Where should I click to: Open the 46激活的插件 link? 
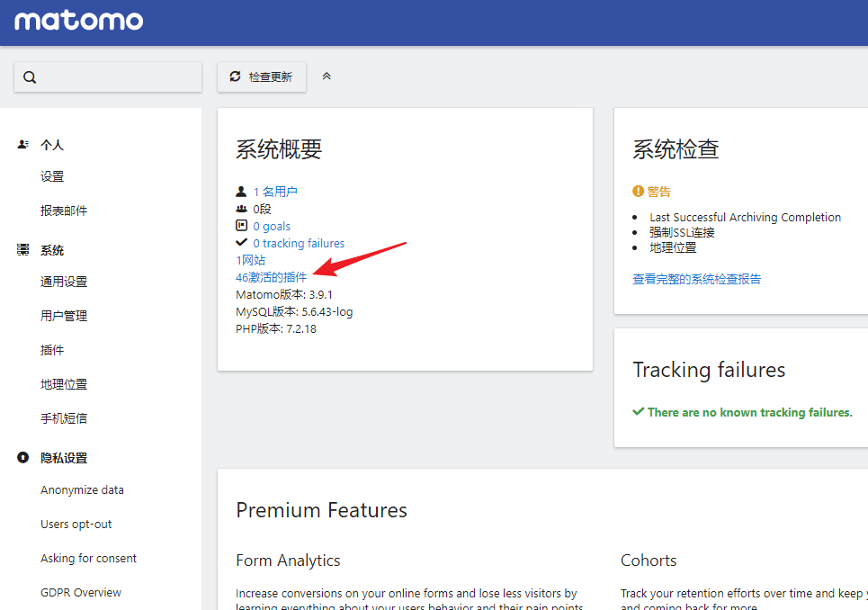click(272, 277)
